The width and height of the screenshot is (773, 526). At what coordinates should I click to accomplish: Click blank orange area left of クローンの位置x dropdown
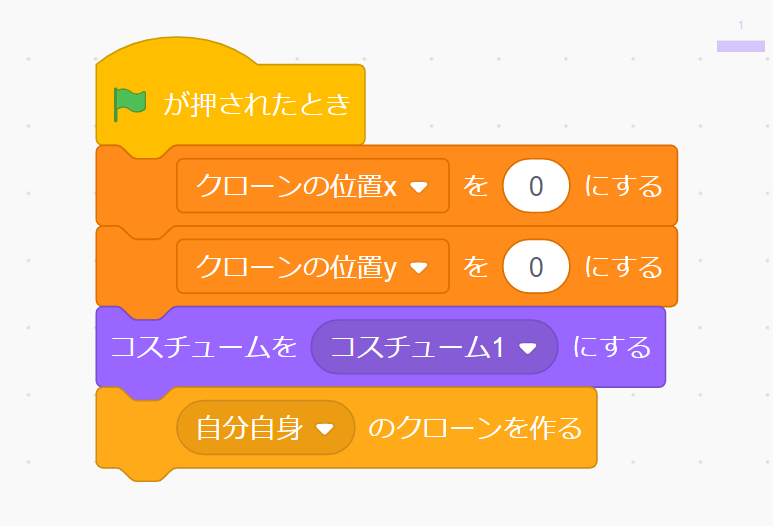click(x=136, y=190)
